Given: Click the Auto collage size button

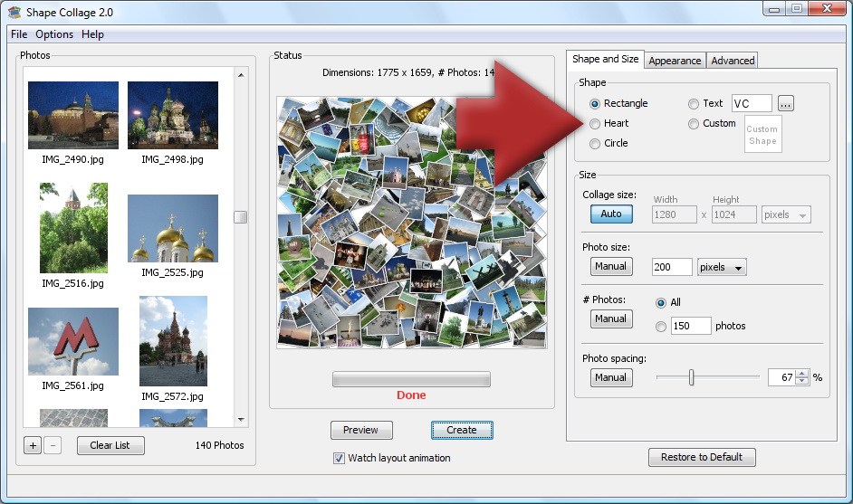Looking at the screenshot, I should coord(611,214).
